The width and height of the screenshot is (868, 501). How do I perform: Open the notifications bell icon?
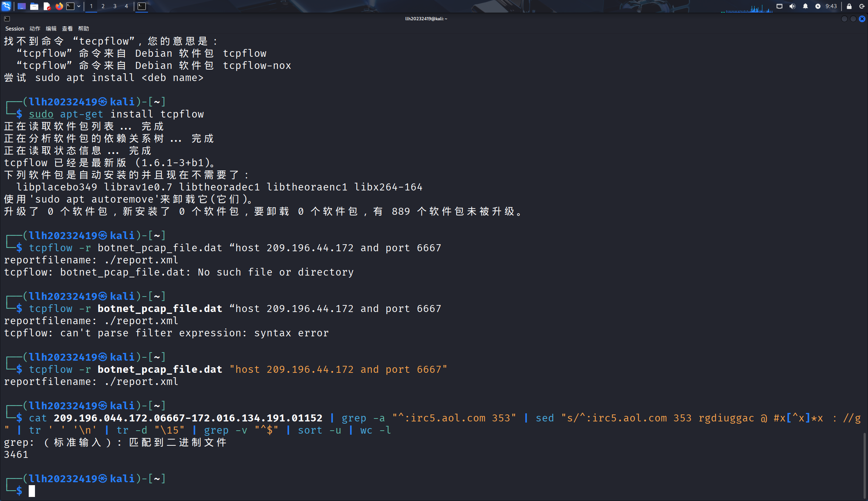[805, 6]
